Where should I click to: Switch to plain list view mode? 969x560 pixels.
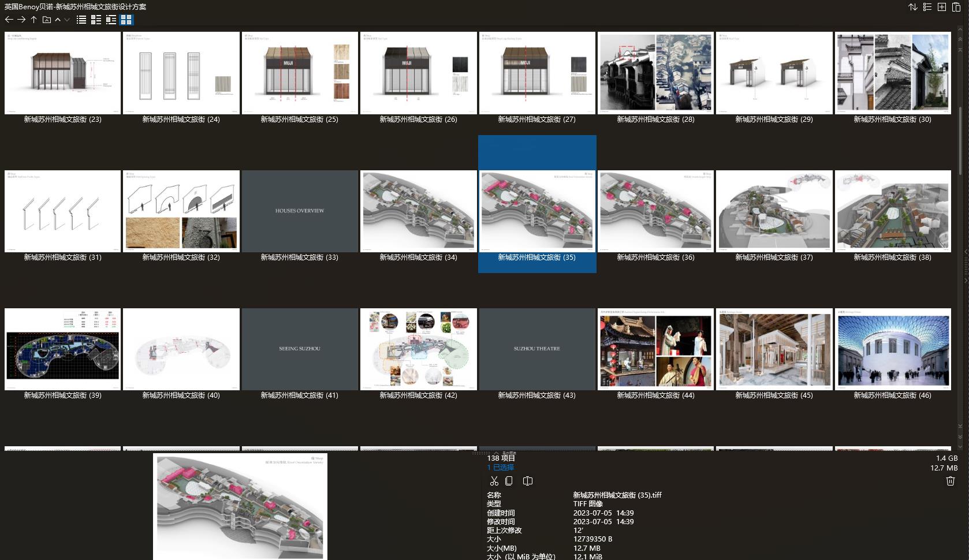point(81,20)
